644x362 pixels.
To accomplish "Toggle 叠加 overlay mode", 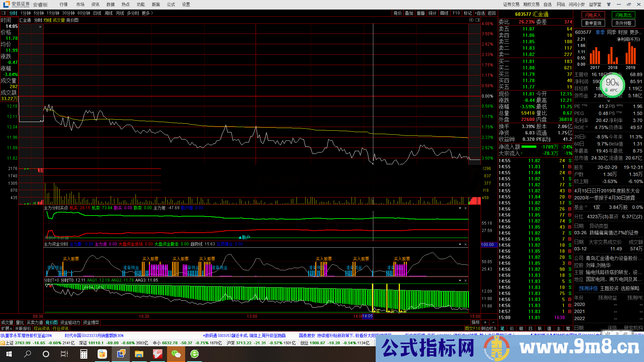I will [x=409, y=13].
